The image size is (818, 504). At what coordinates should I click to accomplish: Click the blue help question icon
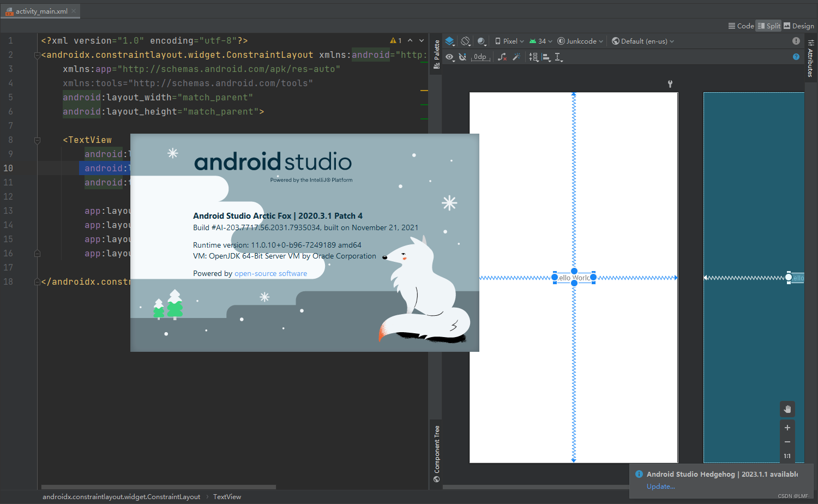coord(796,57)
